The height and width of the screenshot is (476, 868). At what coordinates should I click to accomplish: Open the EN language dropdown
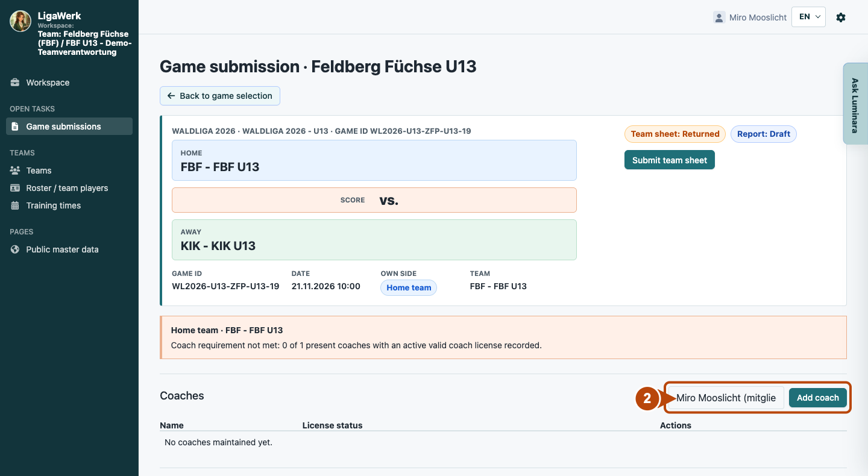click(x=808, y=17)
